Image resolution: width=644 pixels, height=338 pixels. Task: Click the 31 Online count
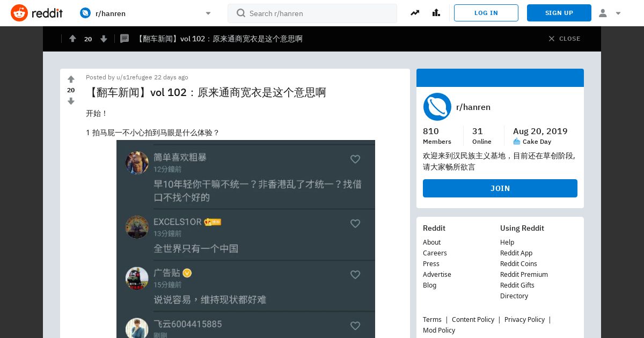pyautogui.click(x=481, y=136)
